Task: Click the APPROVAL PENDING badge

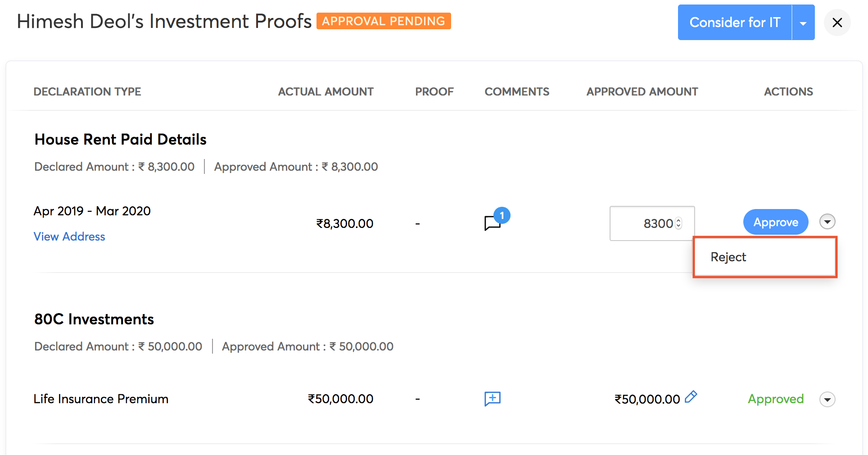Action: (384, 21)
